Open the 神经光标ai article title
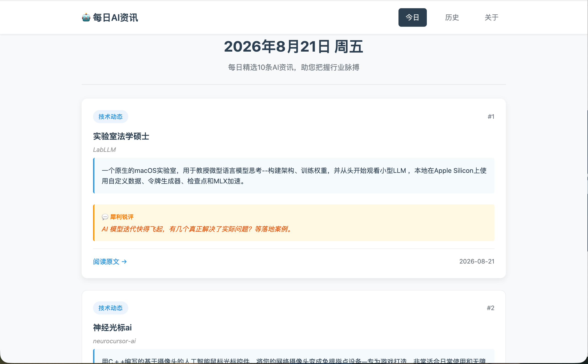 point(112,328)
